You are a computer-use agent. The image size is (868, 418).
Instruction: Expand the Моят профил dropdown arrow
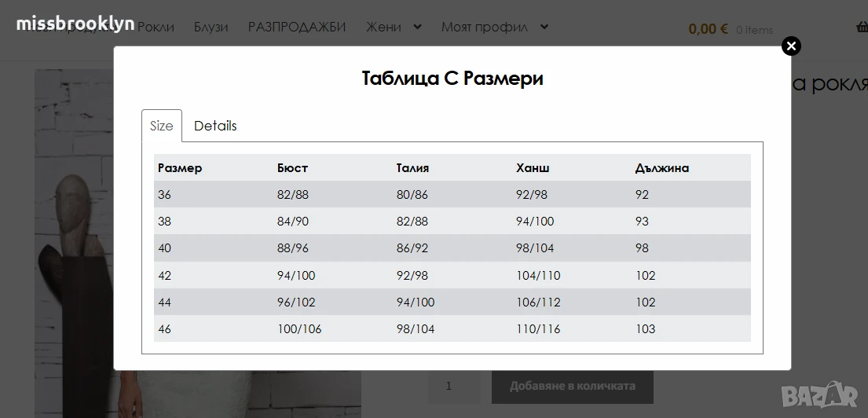(x=544, y=27)
